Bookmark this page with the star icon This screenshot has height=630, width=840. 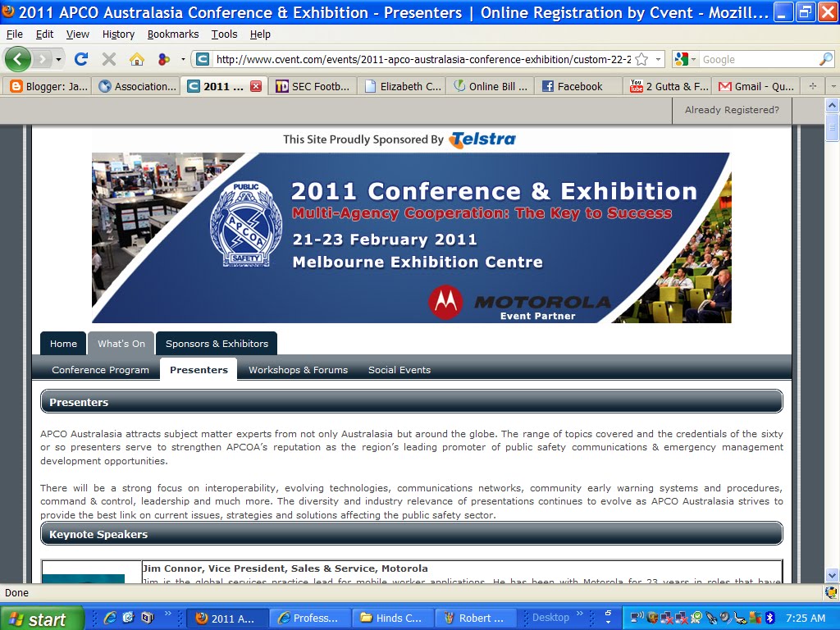point(641,59)
